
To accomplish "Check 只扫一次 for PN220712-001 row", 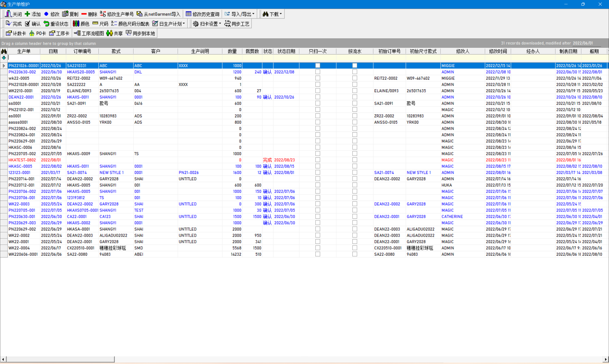I will click(318, 185).
